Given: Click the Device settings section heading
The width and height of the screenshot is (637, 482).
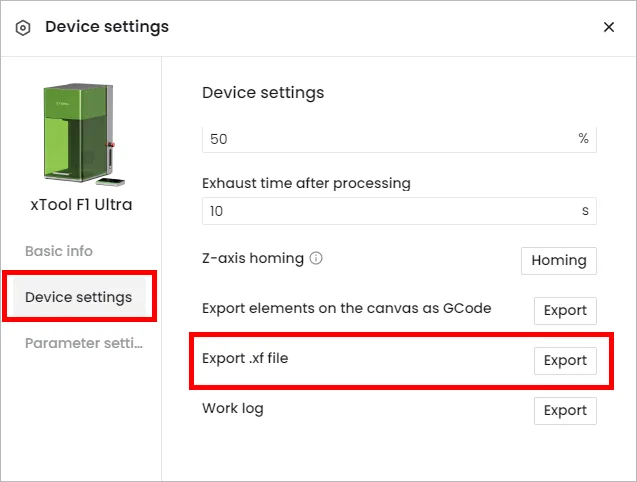Looking at the screenshot, I should [263, 93].
